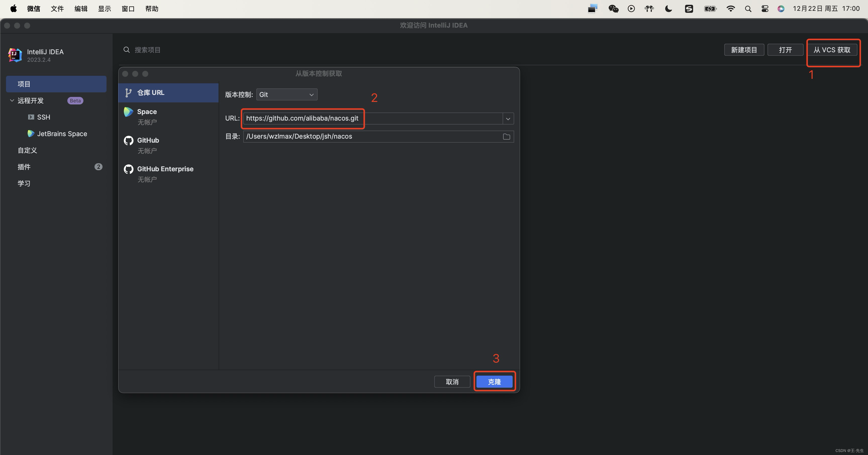
Task: Click the 目录 path input field
Action: pyautogui.click(x=378, y=136)
